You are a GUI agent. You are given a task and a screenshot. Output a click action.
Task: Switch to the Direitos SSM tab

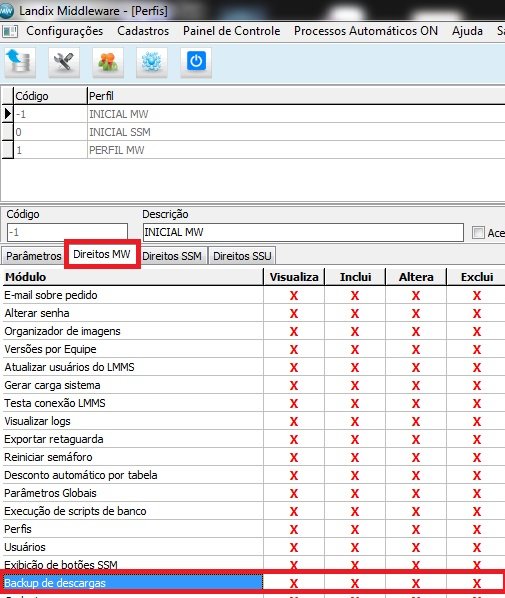[172, 256]
